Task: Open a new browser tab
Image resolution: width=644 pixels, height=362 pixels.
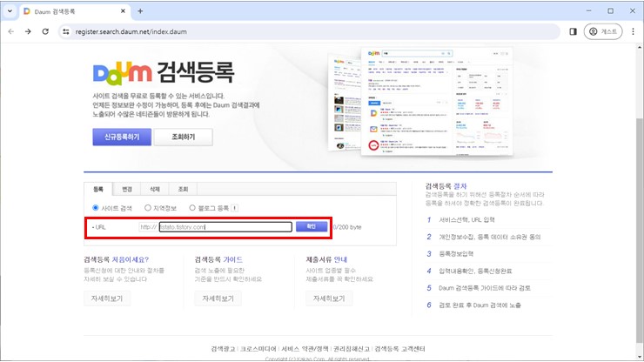Action: (140, 11)
